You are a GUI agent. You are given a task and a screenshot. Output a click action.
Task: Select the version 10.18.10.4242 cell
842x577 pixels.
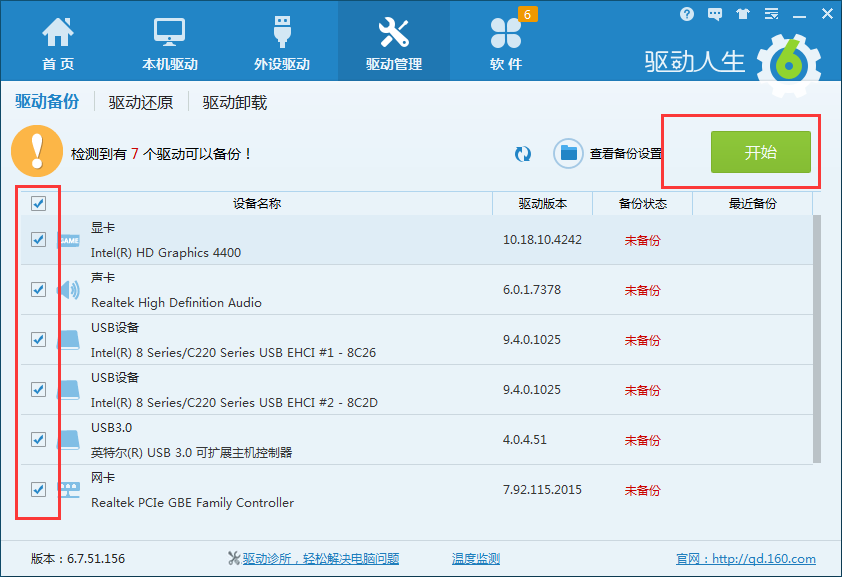[542, 239]
